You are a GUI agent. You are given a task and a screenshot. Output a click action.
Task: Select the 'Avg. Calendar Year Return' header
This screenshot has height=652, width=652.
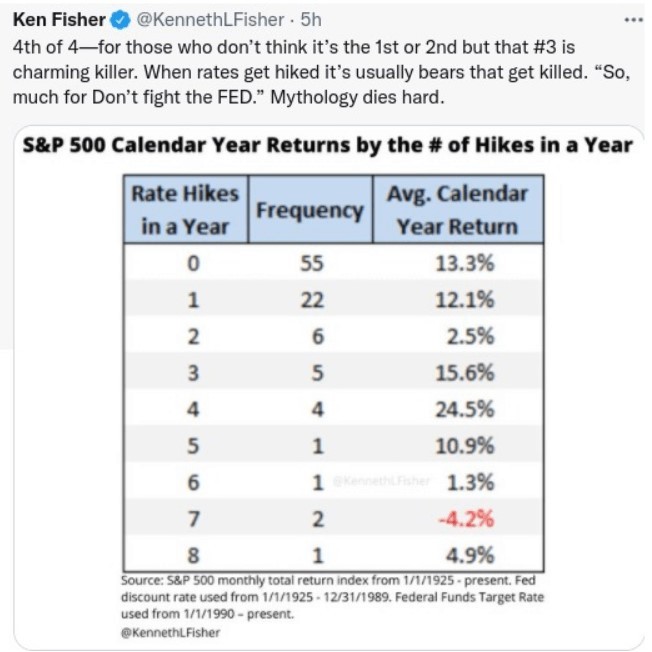pos(457,209)
